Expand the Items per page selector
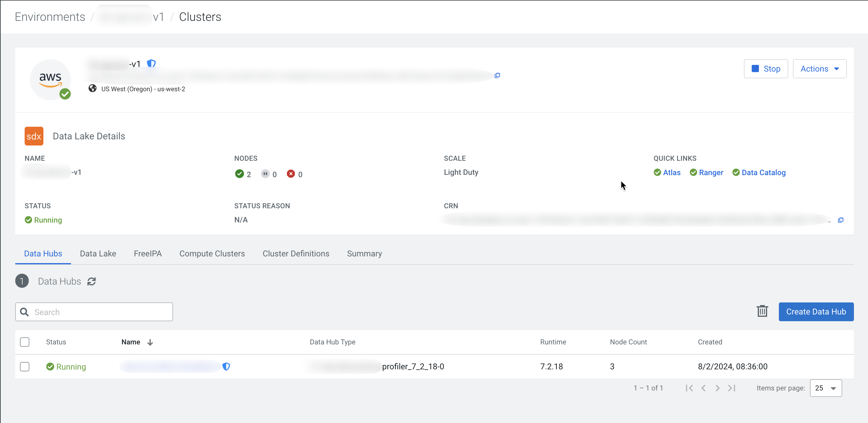The height and width of the screenshot is (423, 868). 825,388
